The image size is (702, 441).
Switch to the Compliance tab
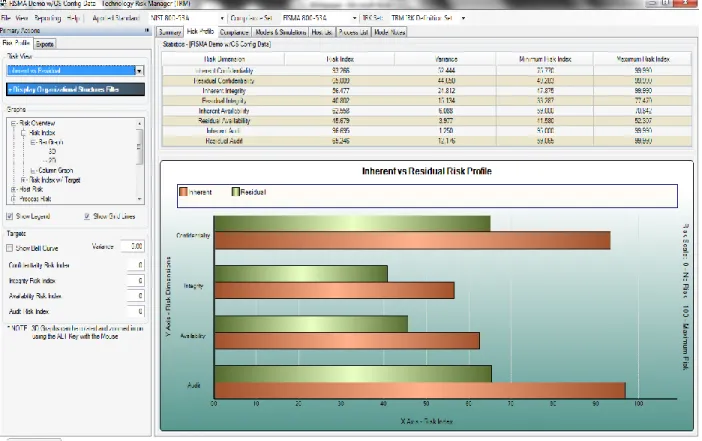(234, 32)
